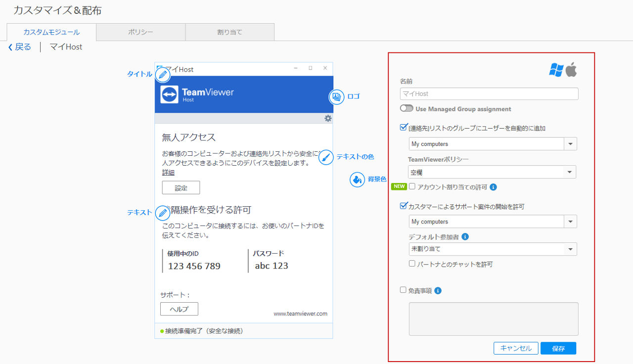Screen dimensions: 633x364
Task: Click the www.teamviewer.com link
Action: 301,314
